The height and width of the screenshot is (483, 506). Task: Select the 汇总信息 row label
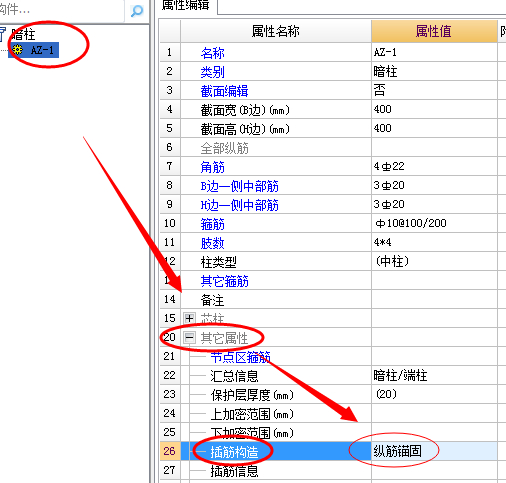pyautogui.click(x=234, y=376)
